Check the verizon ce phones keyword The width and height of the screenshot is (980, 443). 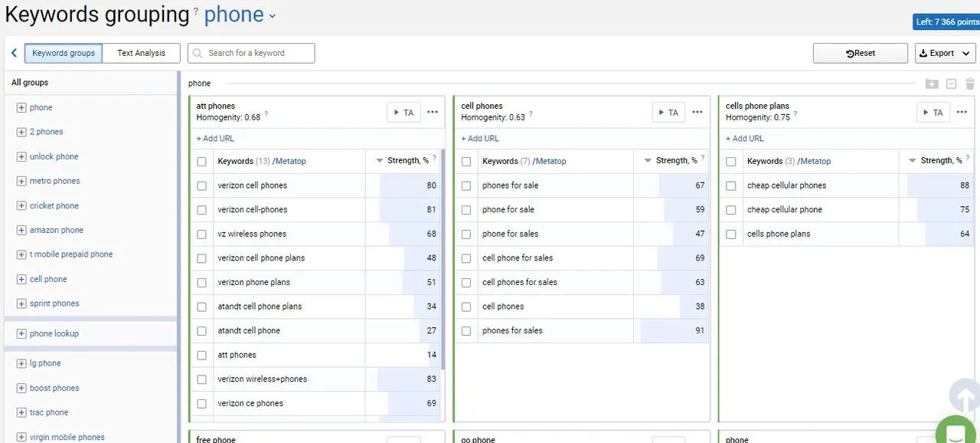202,403
